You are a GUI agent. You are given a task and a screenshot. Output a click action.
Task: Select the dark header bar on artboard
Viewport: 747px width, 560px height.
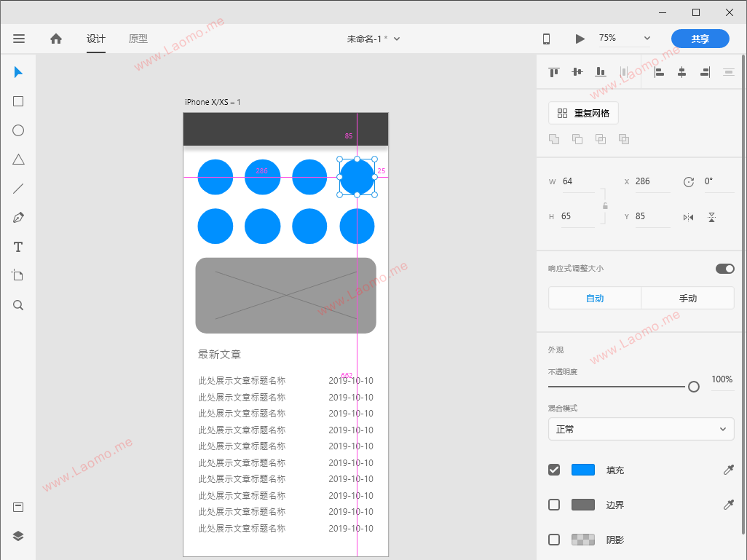tap(286, 129)
